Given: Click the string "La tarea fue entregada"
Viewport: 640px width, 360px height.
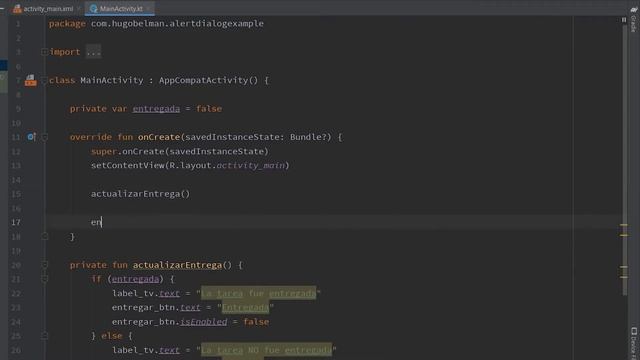Looking at the screenshot, I should [258, 293].
